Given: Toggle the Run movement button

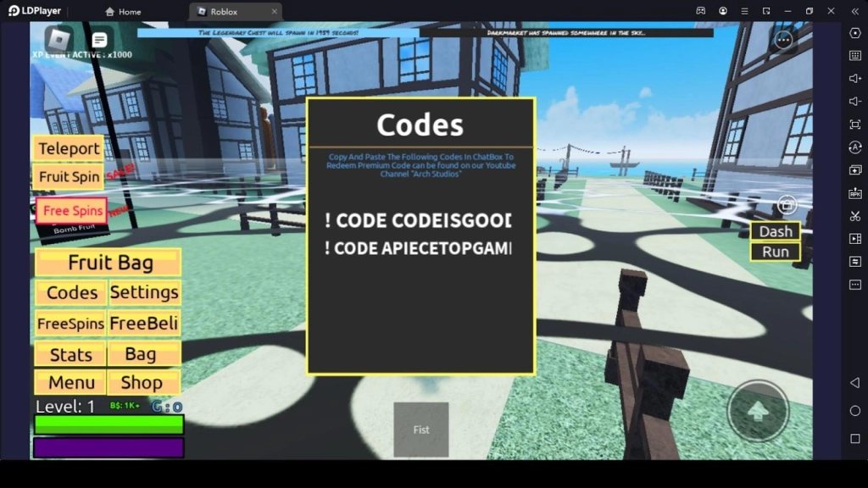Looking at the screenshot, I should click(x=776, y=252).
